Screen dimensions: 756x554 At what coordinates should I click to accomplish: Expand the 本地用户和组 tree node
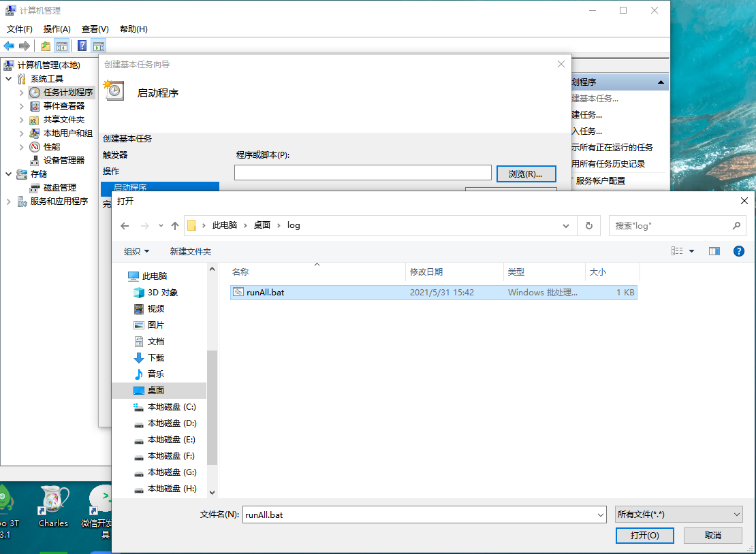21,133
